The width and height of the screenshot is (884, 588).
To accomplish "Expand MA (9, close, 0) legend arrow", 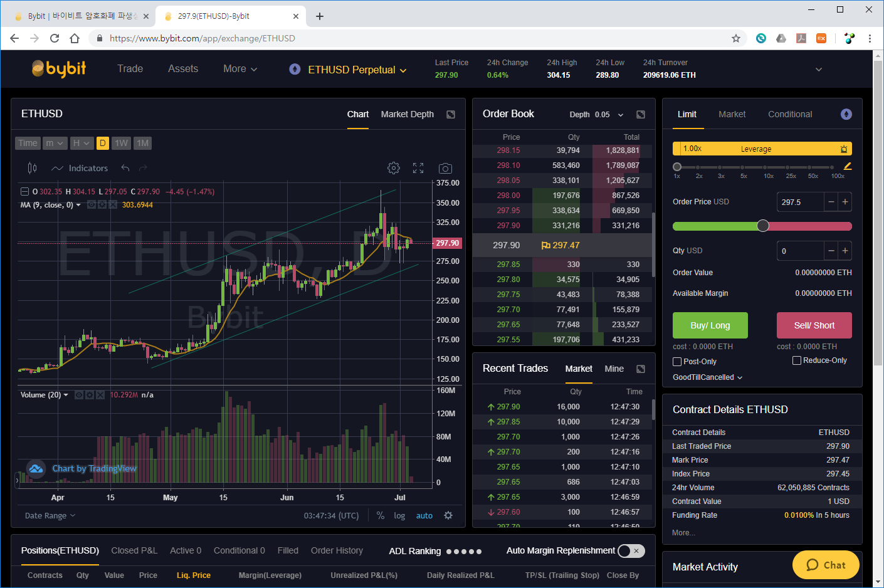I will click(x=78, y=205).
